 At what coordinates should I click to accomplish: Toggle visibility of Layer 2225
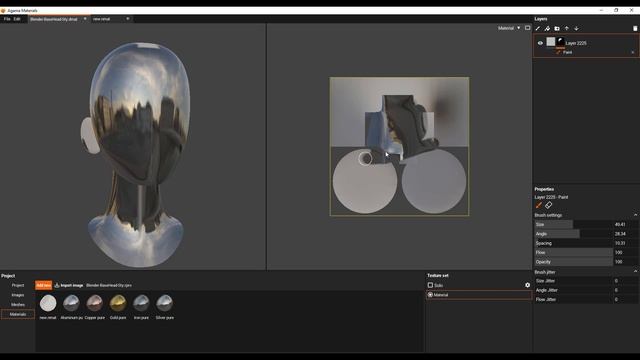(x=540, y=43)
